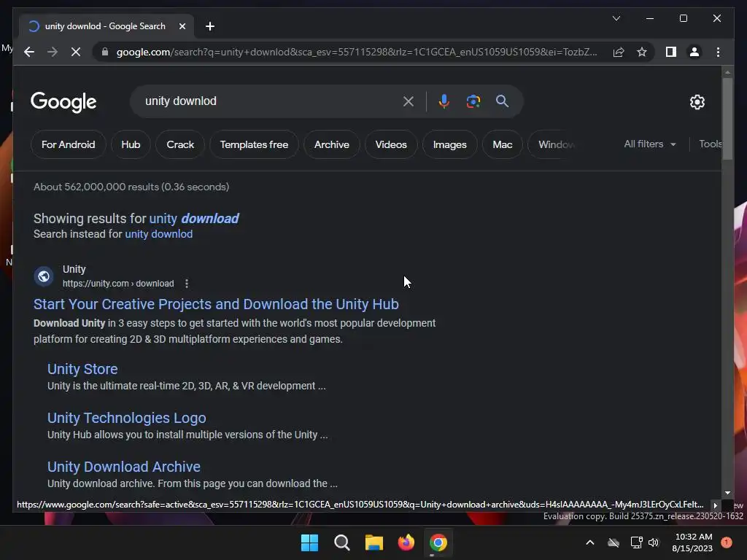Open File Explorer from taskbar

[374, 542]
